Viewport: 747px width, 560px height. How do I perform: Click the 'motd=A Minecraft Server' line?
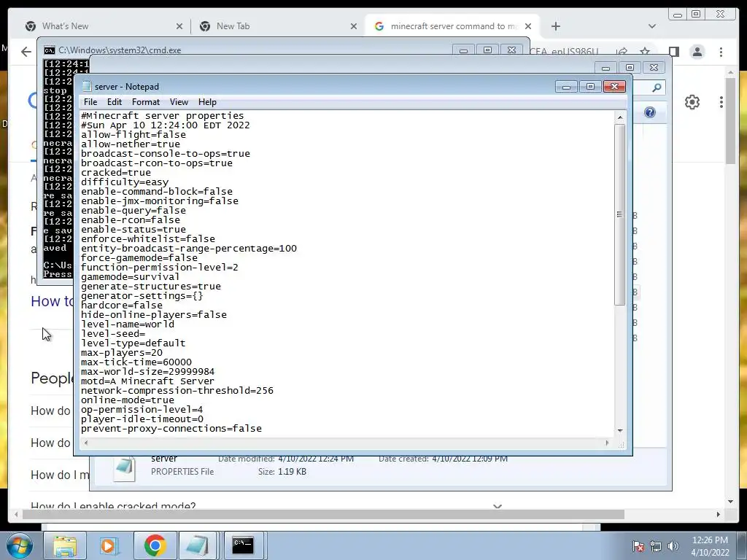(147, 381)
